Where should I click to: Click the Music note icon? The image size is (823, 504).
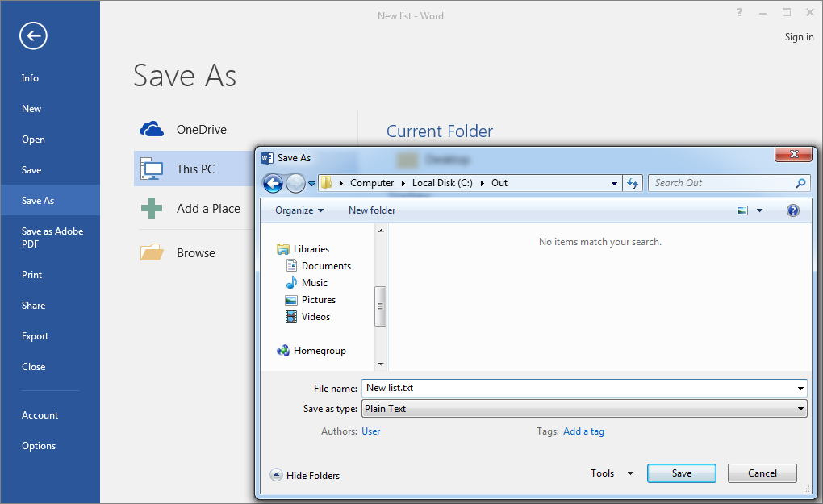291,283
